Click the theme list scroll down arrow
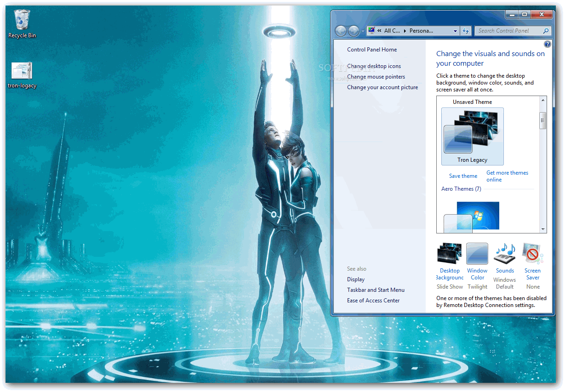The height and width of the screenshot is (392, 565). [x=543, y=229]
